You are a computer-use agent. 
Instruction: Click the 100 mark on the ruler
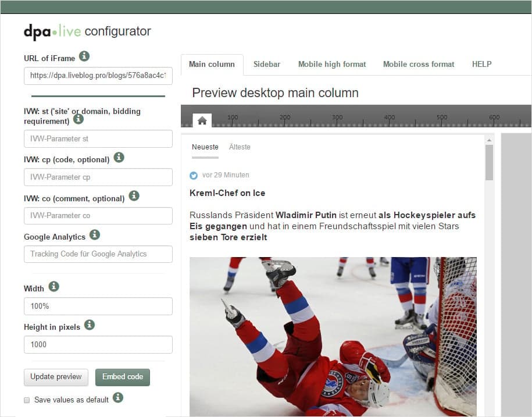(233, 117)
